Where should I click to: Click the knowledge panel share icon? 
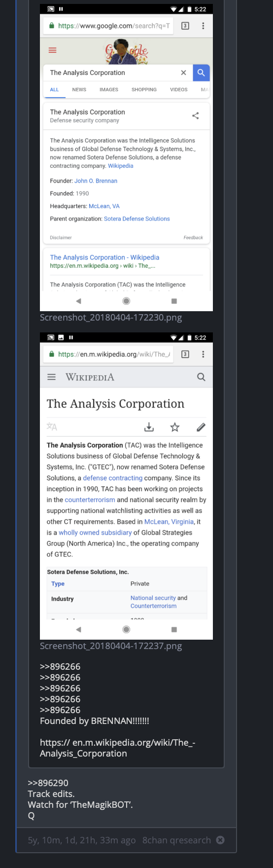196,115
